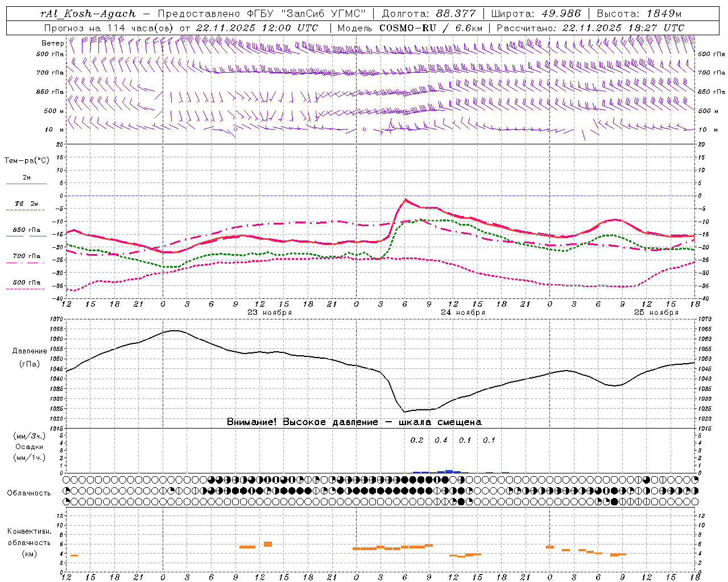
Task: Click the (мм/3ч.) unit label
Action: [29, 436]
